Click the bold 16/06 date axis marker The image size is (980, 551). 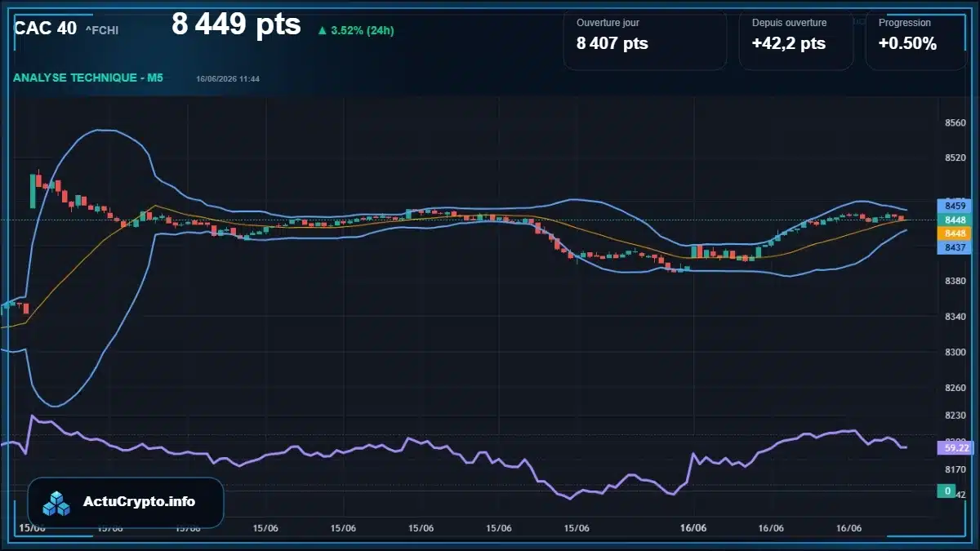tap(693, 528)
